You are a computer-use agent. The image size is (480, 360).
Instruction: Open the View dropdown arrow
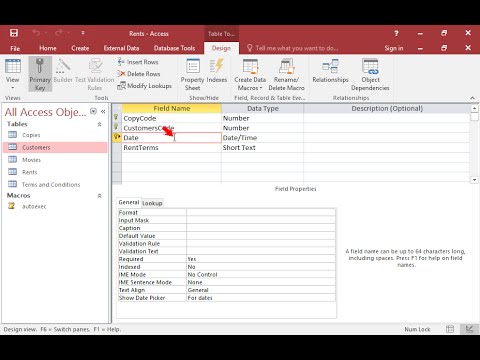pos(13,88)
